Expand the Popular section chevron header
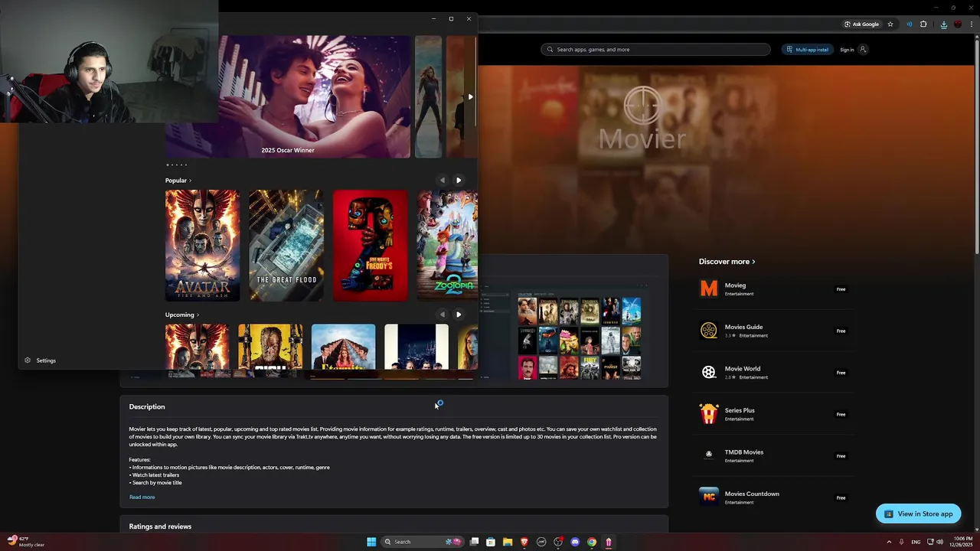Image resolution: width=980 pixels, height=551 pixels. coord(178,181)
